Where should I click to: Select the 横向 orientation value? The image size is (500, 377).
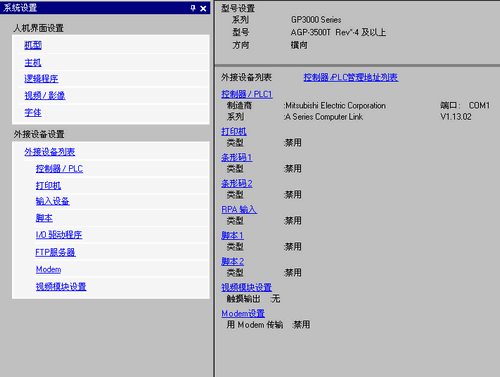coord(299,45)
